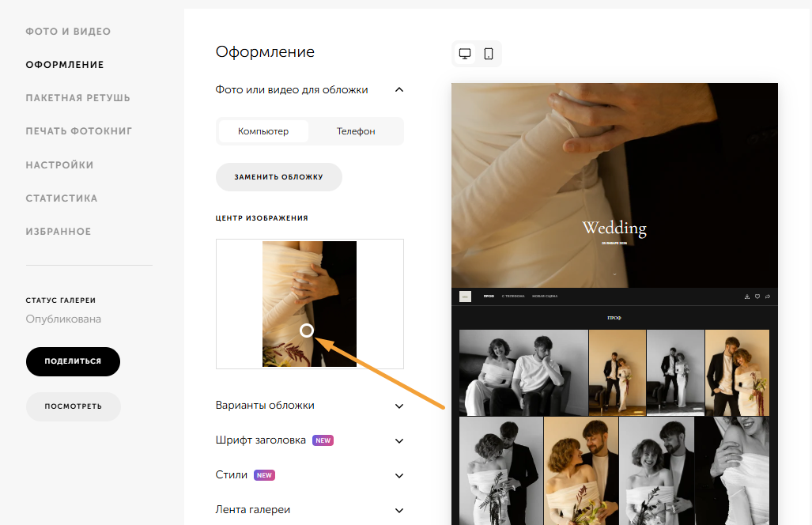Click the Опубликована gallery status text
The height and width of the screenshot is (525, 812).
tap(64, 319)
